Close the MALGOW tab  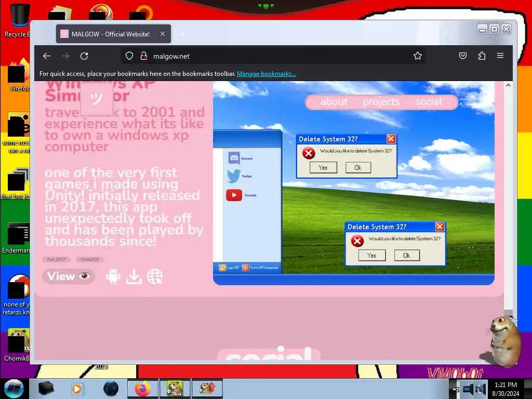(163, 34)
